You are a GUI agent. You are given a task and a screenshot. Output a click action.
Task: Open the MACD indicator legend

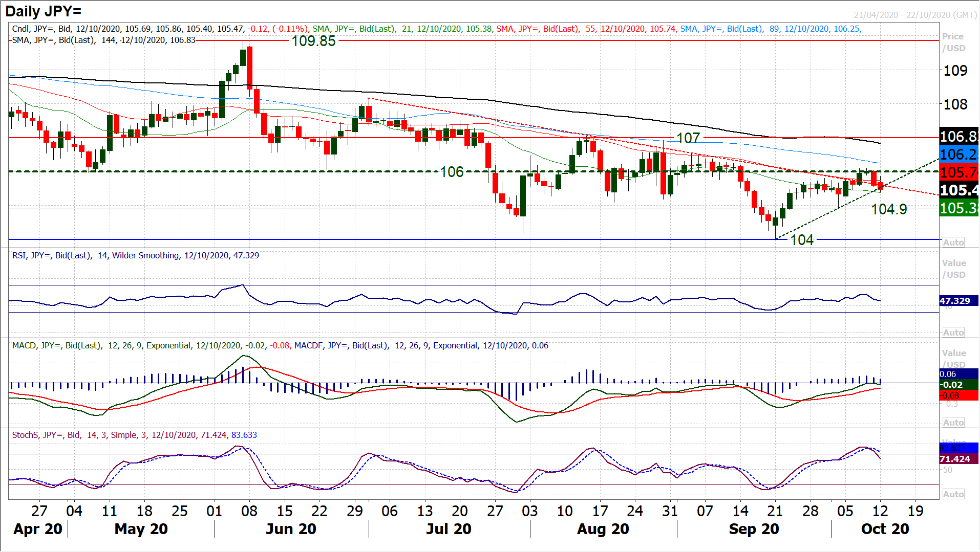(x=280, y=345)
